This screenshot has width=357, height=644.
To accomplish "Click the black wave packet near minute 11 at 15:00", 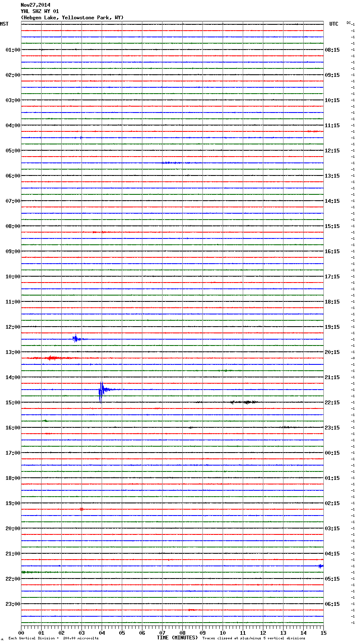I will [245, 402].
